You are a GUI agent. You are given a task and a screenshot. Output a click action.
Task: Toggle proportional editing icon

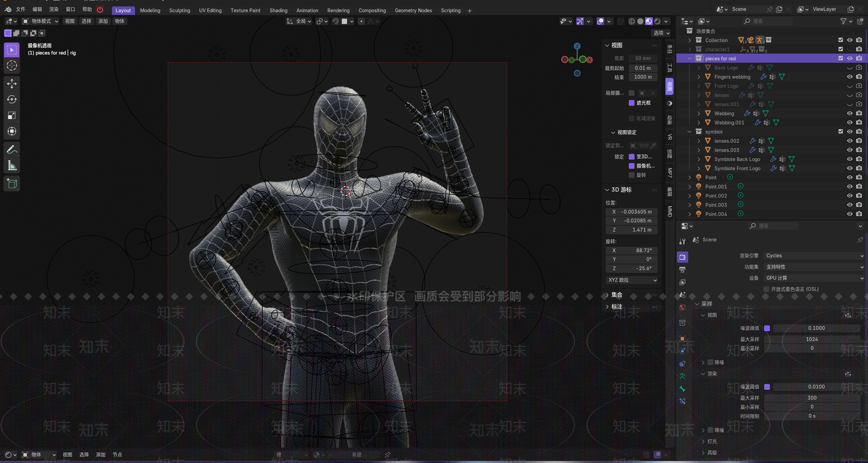pyautogui.click(x=361, y=21)
